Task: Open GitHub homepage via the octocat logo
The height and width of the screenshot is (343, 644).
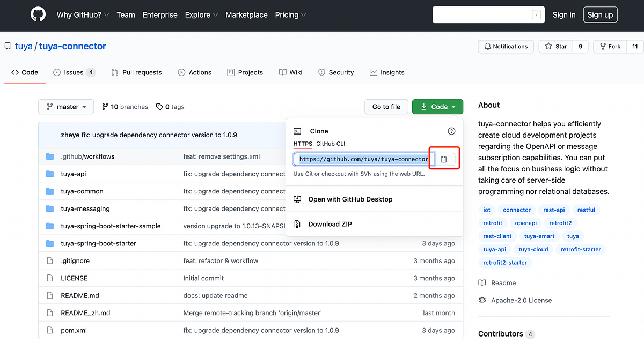Action: tap(38, 14)
